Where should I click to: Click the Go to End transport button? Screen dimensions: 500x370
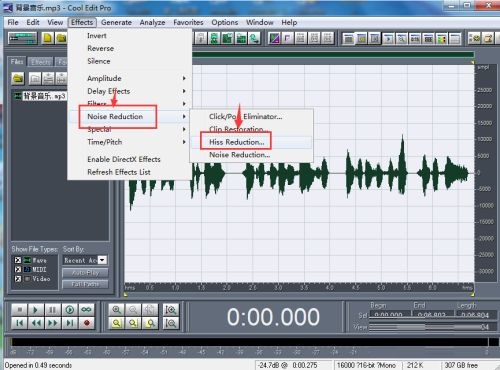(x=70, y=323)
